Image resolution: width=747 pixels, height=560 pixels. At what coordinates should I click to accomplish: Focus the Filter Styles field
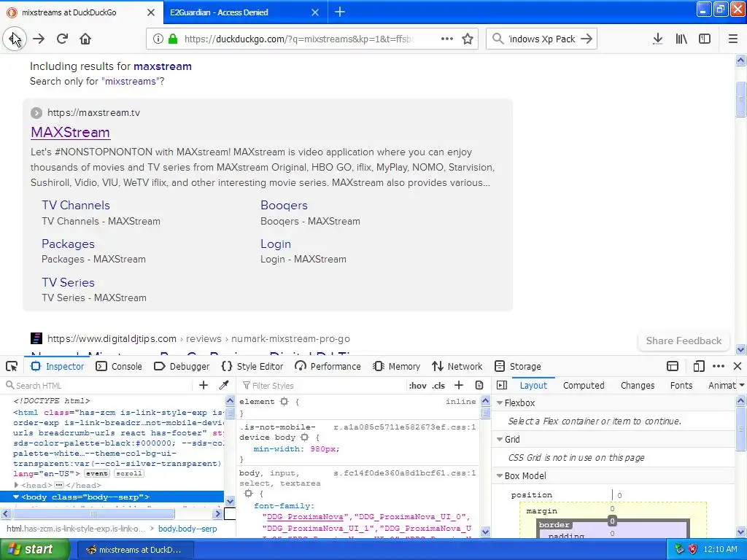(322, 385)
